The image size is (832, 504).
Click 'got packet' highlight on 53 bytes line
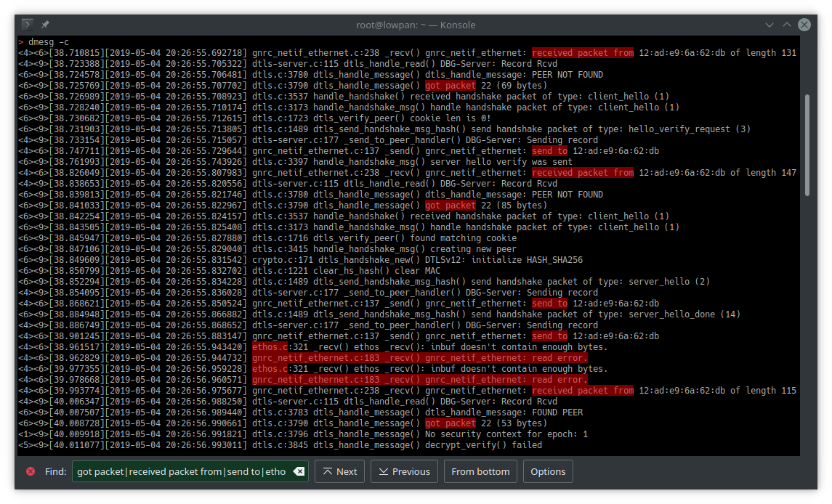point(451,423)
